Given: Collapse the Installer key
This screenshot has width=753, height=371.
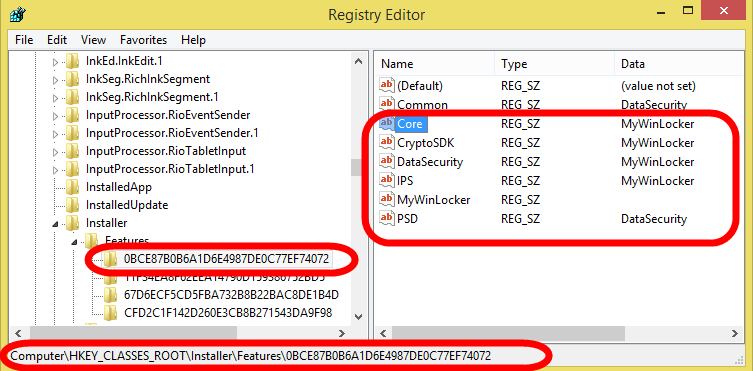Looking at the screenshot, I should pyautogui.click(x=55, y=224).
